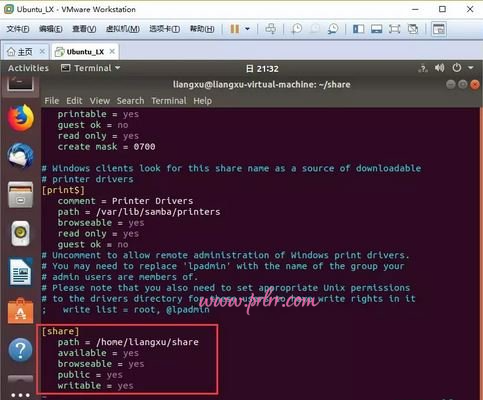Screen dimensions: 483x400
Task: Send Ctrl+Alt+Del to the virtual machine
Action: [x=270, y=29]
